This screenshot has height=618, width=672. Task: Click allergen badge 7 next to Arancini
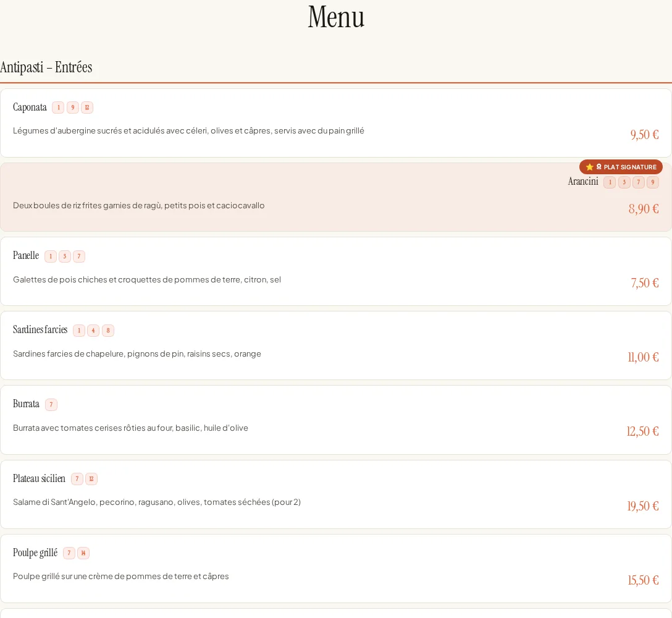tap(639, 182)
